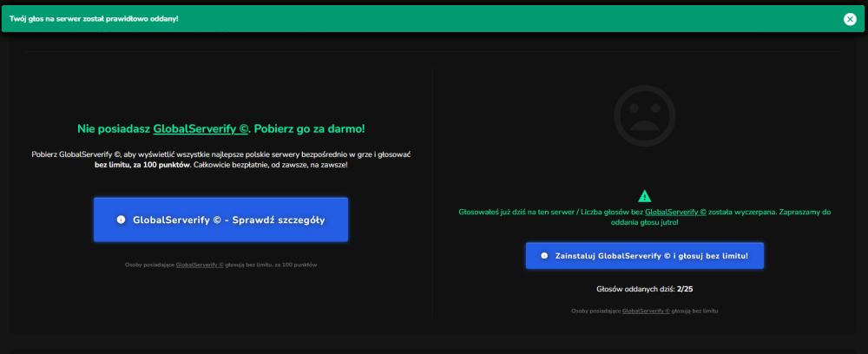Image resolution: width=868 pixels, height=354 pixels.
Task: Click the paragraph starting 'Pobierz GlobalServerify ©, aby wyświetlić'
Action: coord(220,160)
